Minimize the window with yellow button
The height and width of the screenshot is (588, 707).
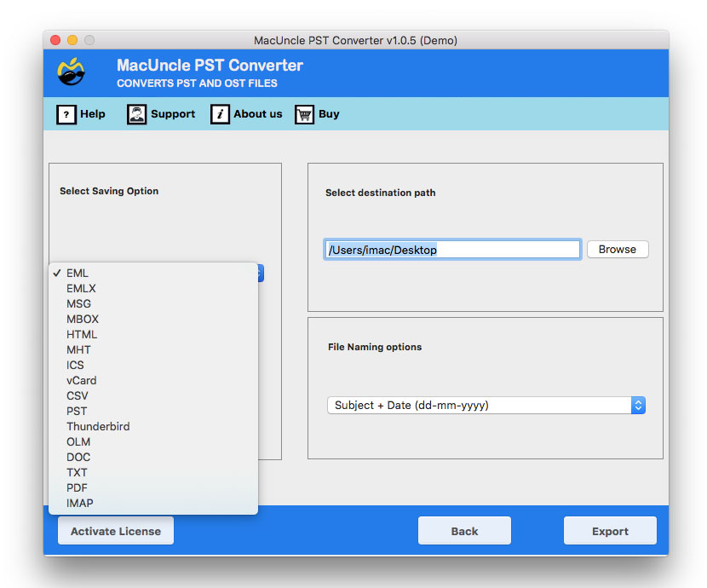pyautogui.click(x=72, y=40)
